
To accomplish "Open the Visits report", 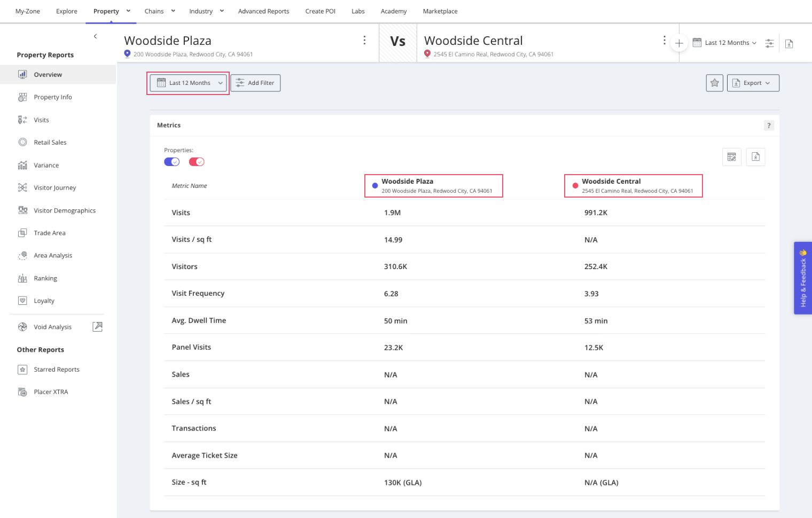I will pyautogui.click(x=41, y=120).
